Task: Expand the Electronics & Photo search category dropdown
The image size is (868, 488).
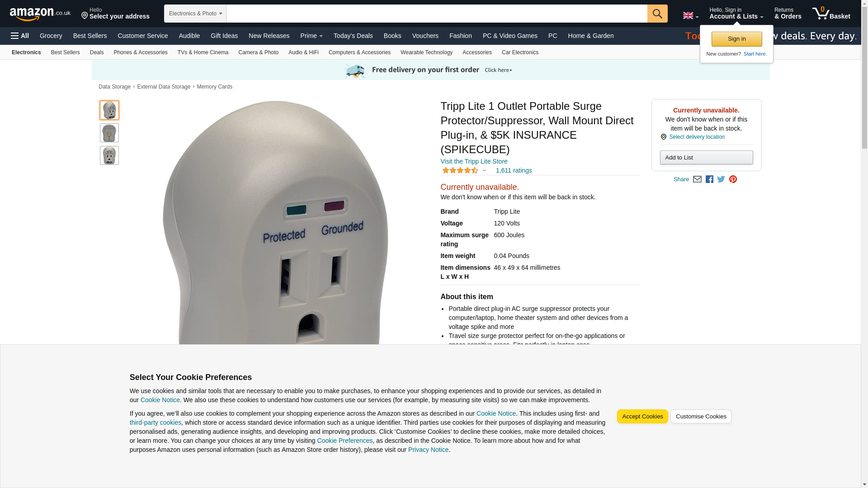Action: coord(195,14)
